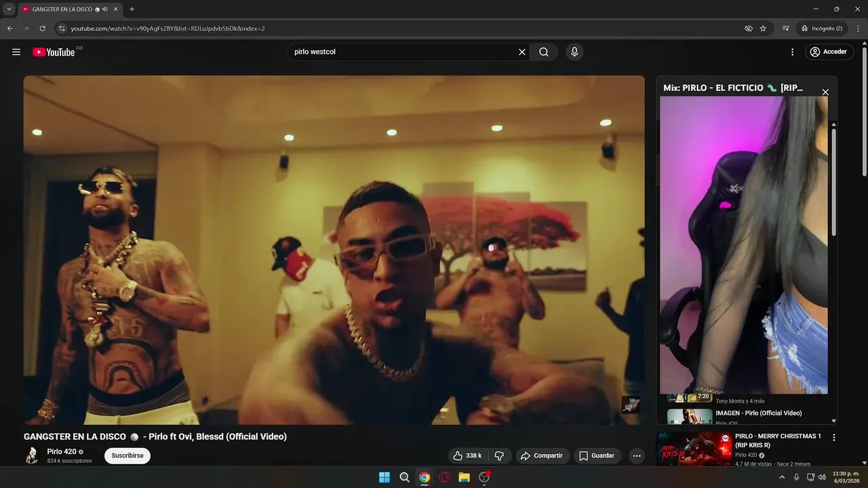Open the media controls icon in Chrome toolbar

[785, 28]
